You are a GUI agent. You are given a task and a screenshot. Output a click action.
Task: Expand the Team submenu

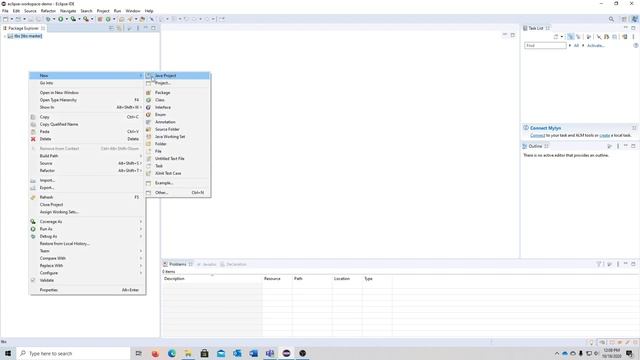[x=87, y=251]
